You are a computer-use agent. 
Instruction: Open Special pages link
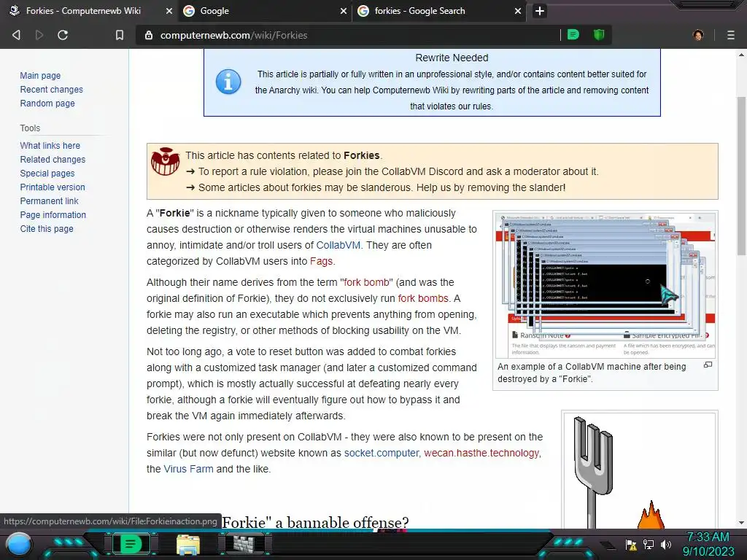(x=47, y=173)
